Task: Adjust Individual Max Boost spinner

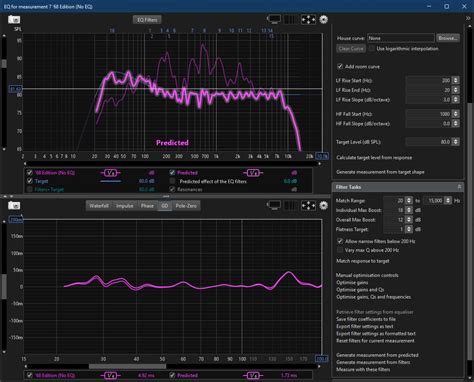Action: 409,210
